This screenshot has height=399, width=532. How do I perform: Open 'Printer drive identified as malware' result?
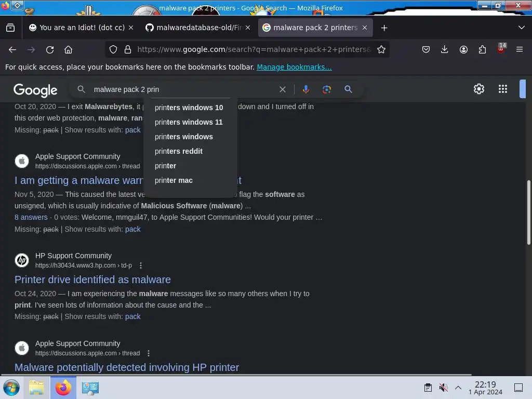92,280
